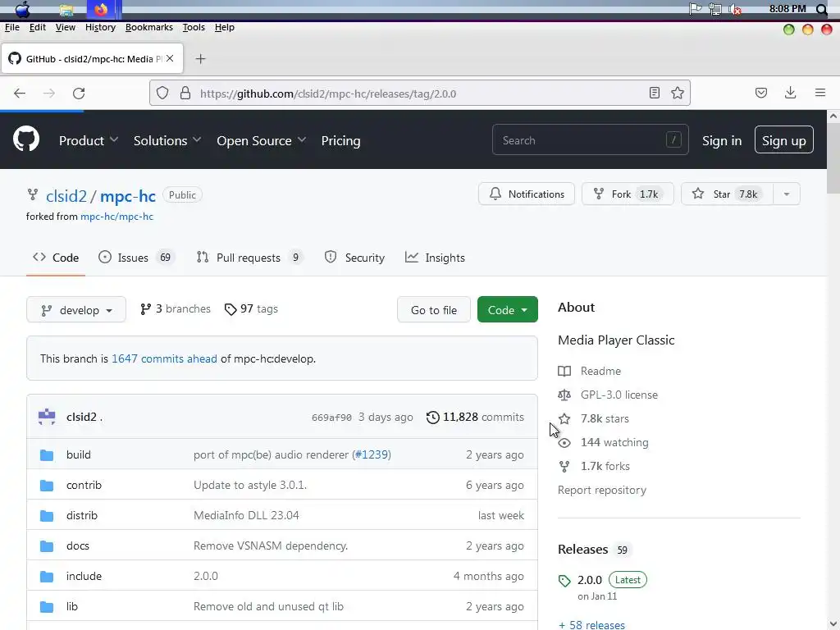Screen dimensions: 840x630
Task: Open the Tools menu
Action: [194, 27]
